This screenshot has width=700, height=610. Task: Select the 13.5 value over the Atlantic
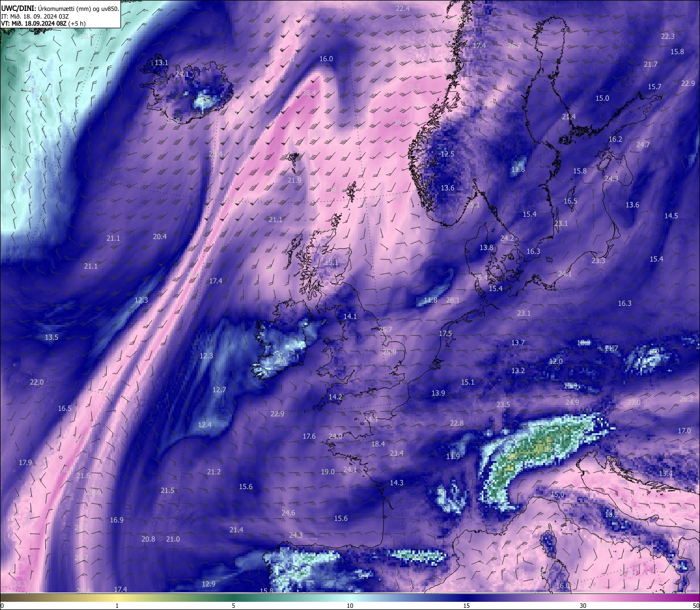click(x=51, y=338)
